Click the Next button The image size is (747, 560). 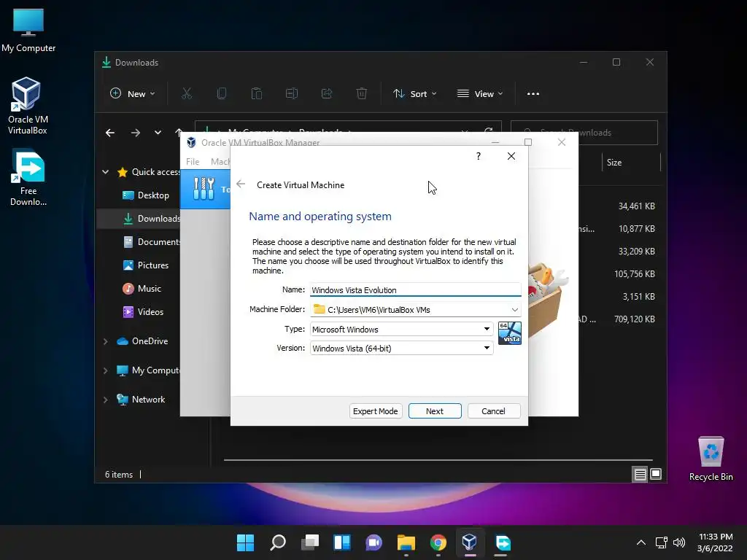click(435, 411)
